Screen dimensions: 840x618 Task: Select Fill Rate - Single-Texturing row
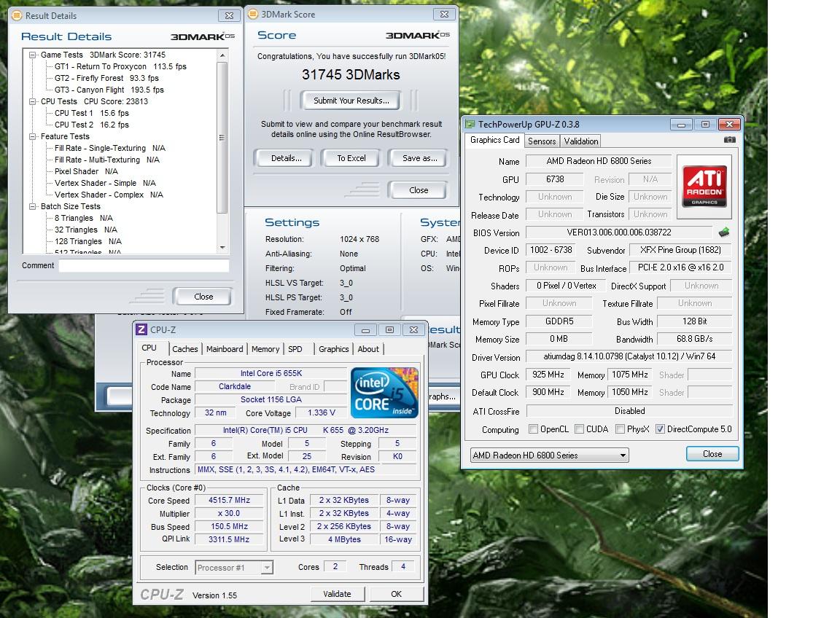coord(110,149)
